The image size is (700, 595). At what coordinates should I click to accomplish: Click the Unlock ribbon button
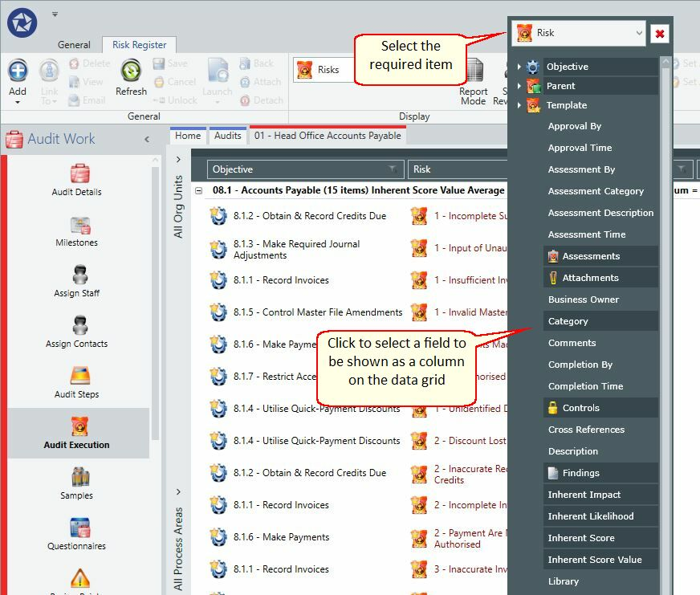point(174,100)
